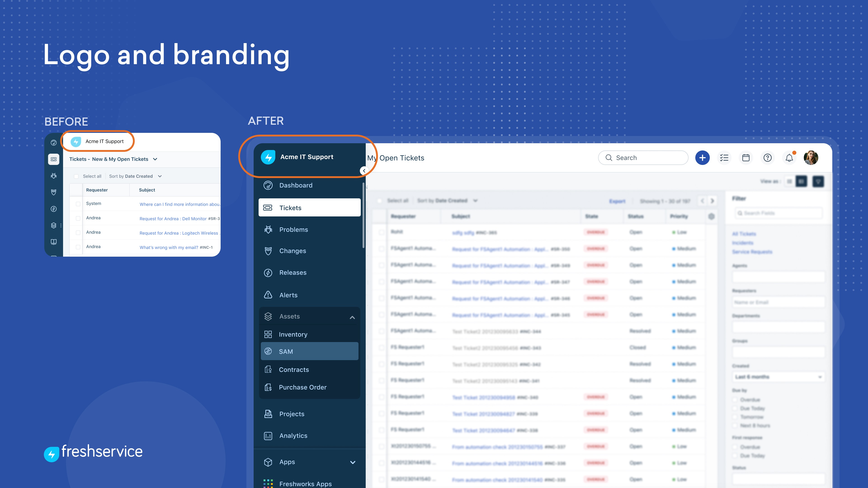
Task: Select Tickets in the After sidebar
Action: [309, 207]
